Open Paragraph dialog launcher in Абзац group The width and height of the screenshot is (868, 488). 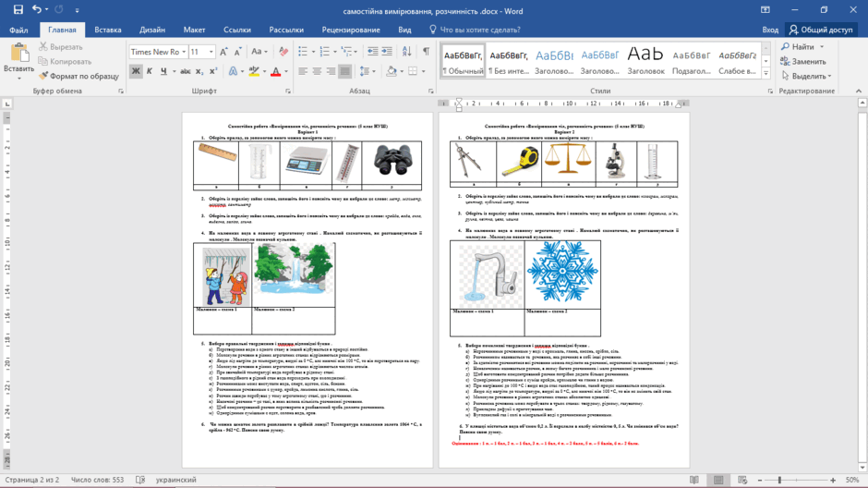point(430,91)
